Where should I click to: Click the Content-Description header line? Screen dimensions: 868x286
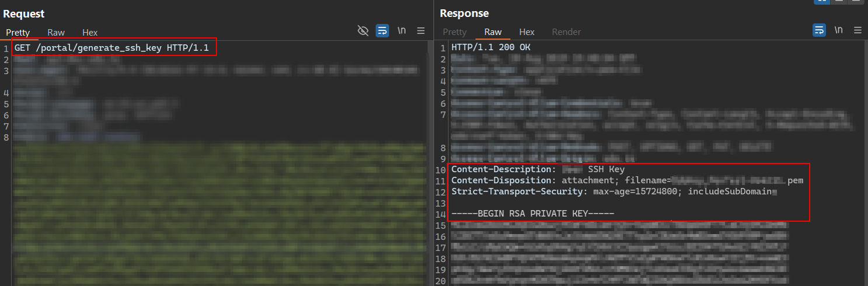[x=538, y=169]
